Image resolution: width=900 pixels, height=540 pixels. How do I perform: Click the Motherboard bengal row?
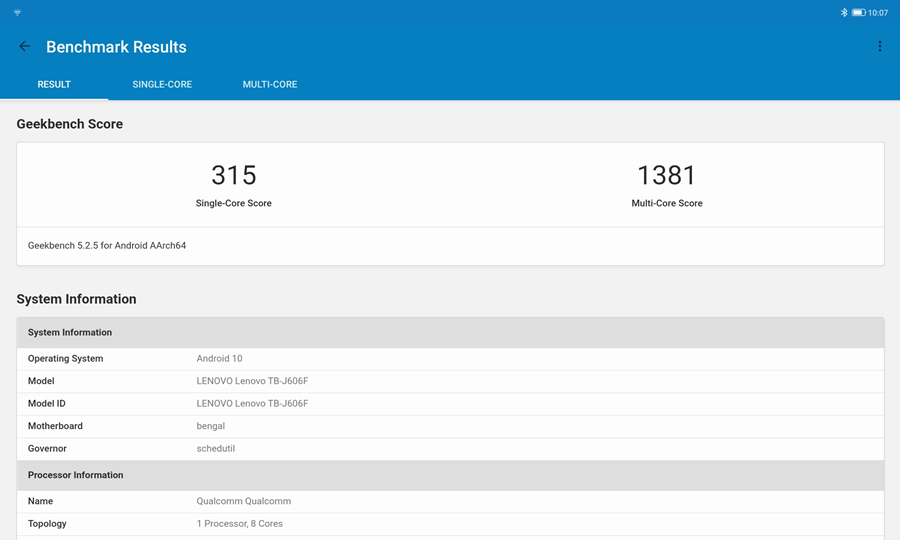(450, 426)
